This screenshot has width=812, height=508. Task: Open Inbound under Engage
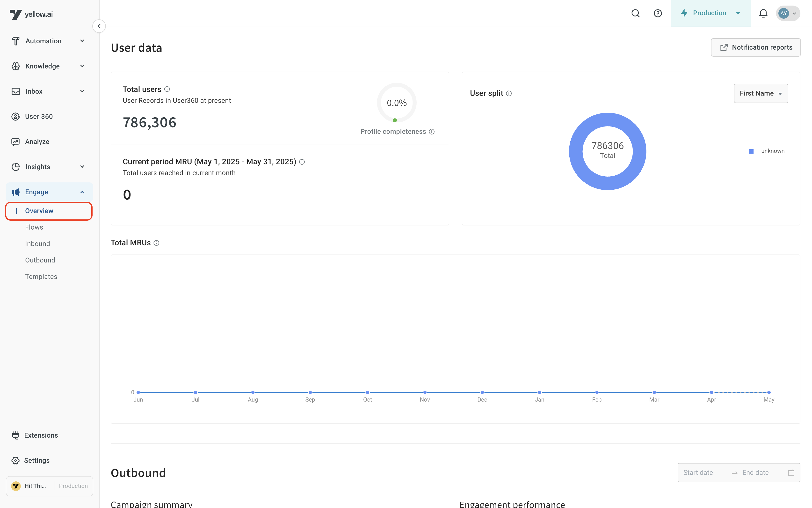point(38,244)
